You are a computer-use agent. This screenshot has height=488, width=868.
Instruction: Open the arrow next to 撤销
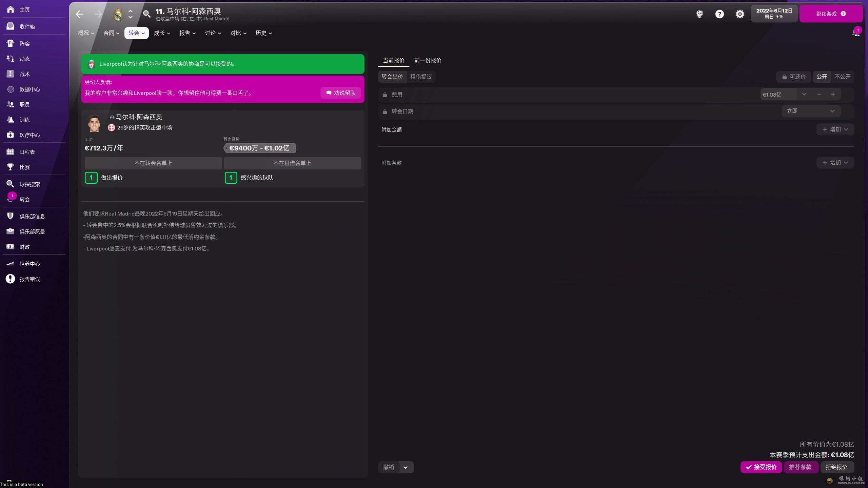pyautogui.click(x=406, y=467)
